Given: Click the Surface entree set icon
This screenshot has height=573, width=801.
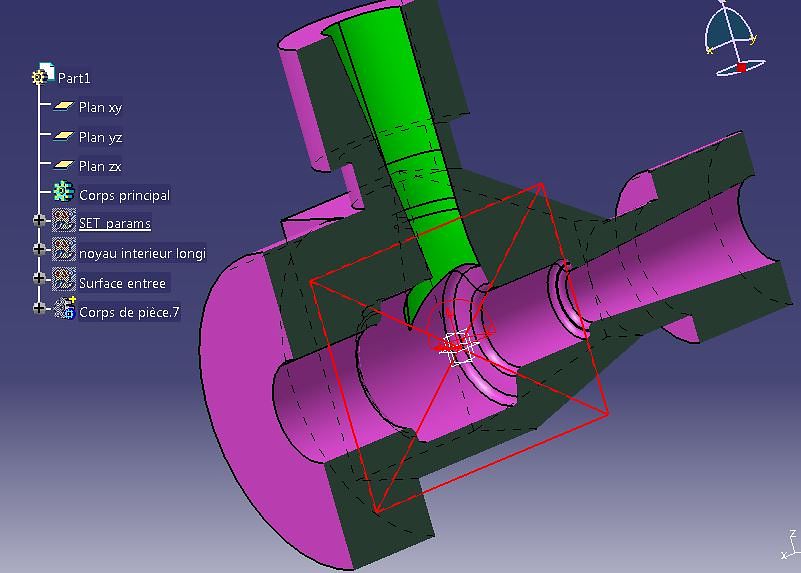Looking at the screenshot, I should 64,281.
